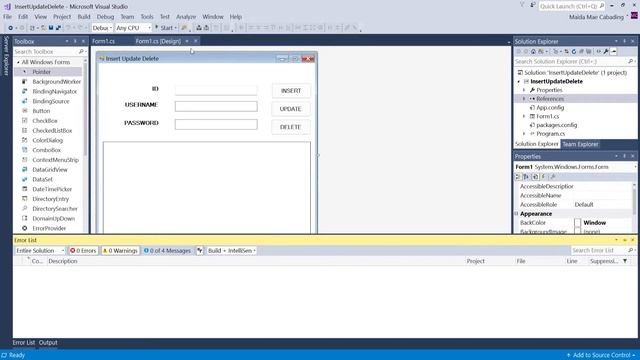Switch to the Team Explorer tab
Viewport: 640px width, 360px height.
(580, 144)
